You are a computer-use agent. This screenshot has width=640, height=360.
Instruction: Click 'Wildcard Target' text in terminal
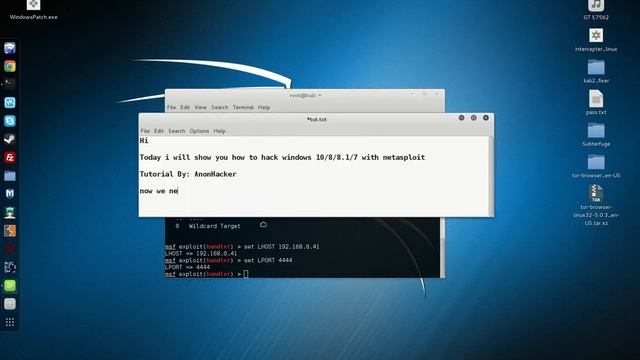[x=214, y=226]
